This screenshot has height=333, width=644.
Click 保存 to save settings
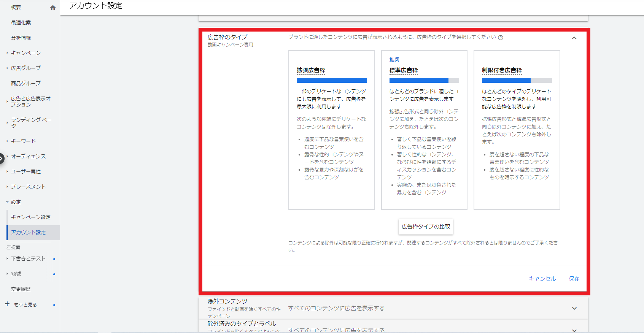click(574, 279)
